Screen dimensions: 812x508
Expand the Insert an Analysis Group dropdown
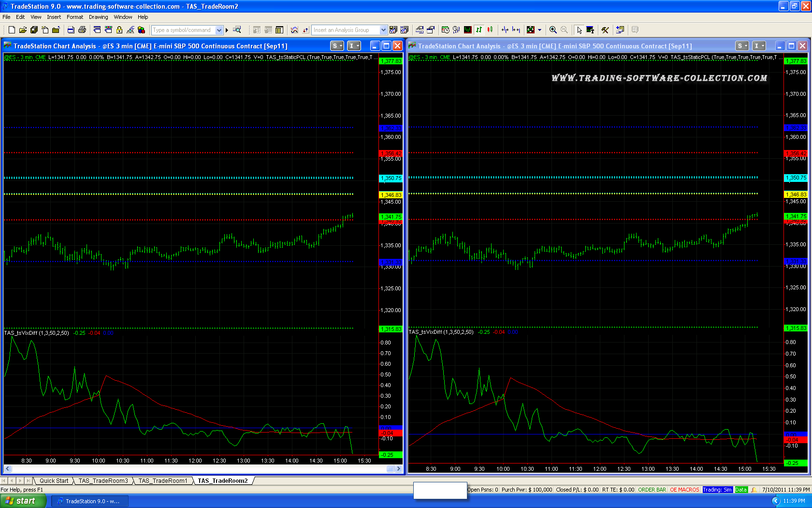383,30
